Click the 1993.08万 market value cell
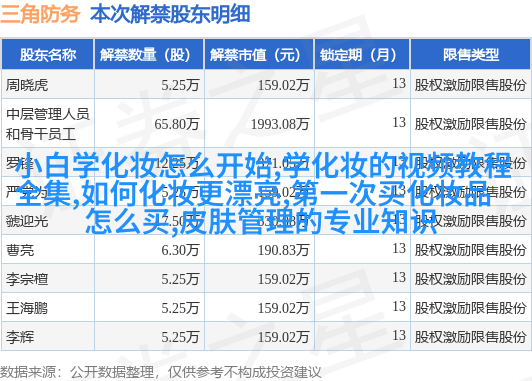The image size is (532, 381). [x=259, y=123]
